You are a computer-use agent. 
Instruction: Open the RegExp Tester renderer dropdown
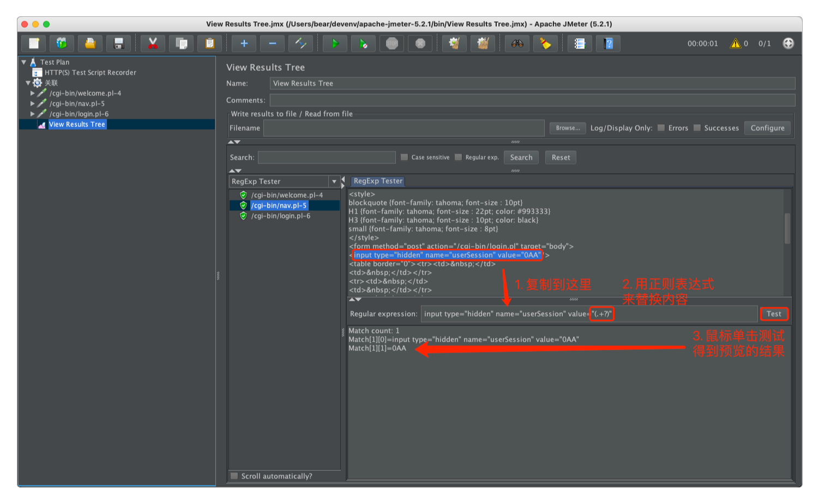click(334, 181)
